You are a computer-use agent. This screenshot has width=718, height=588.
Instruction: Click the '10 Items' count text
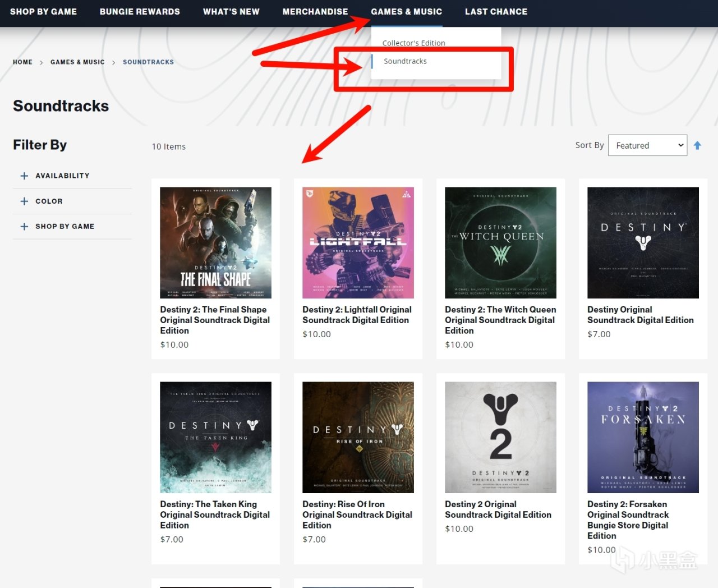169,146
